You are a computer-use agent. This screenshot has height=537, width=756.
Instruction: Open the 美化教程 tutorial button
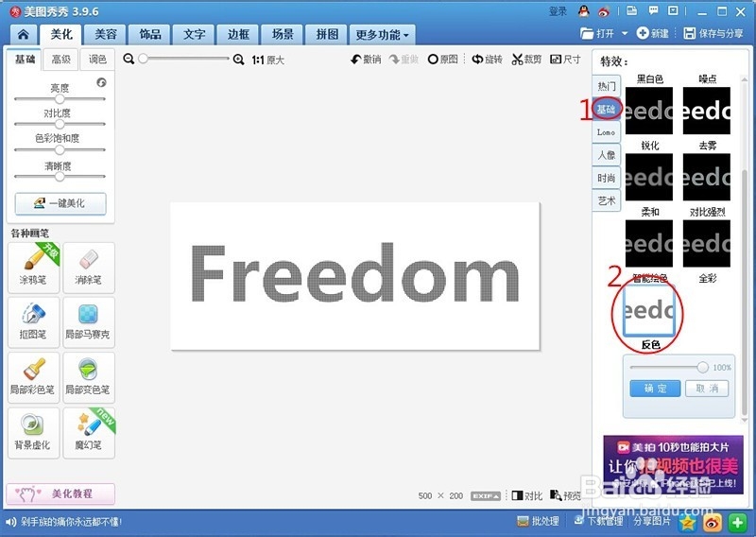60,494
